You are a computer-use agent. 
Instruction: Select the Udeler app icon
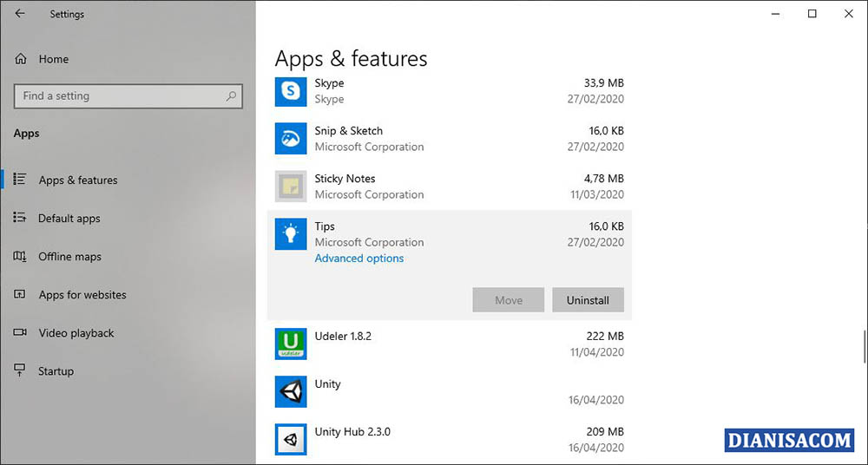pos(291,344)
